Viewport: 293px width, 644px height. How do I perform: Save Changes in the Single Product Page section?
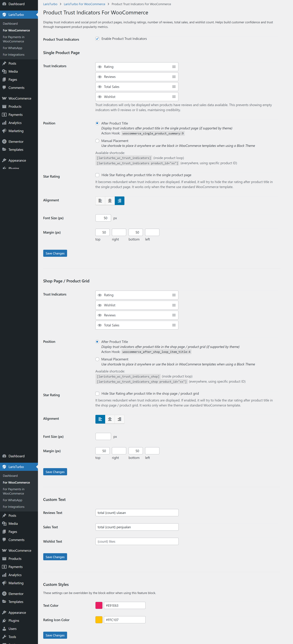(x=55, y=253)
